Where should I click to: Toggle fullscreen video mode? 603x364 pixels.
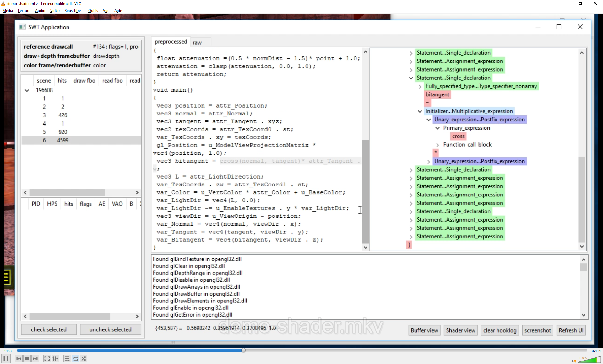47,359
